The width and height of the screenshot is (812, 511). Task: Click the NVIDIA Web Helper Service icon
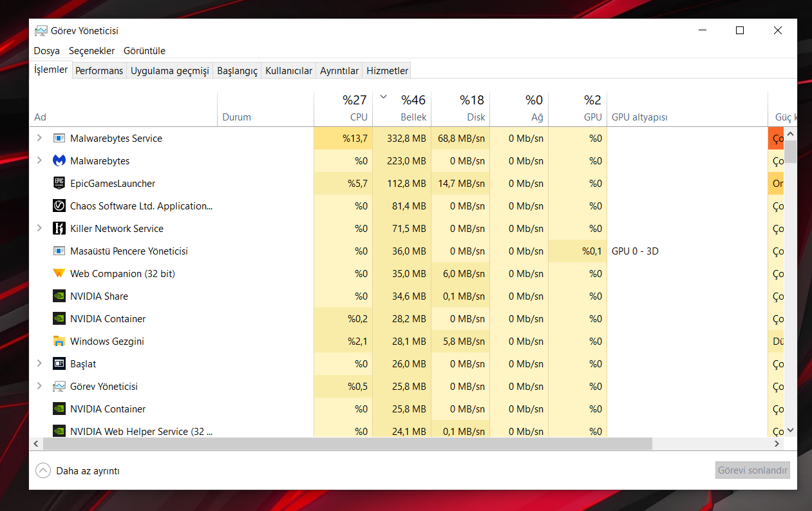[x=59, y=431]
